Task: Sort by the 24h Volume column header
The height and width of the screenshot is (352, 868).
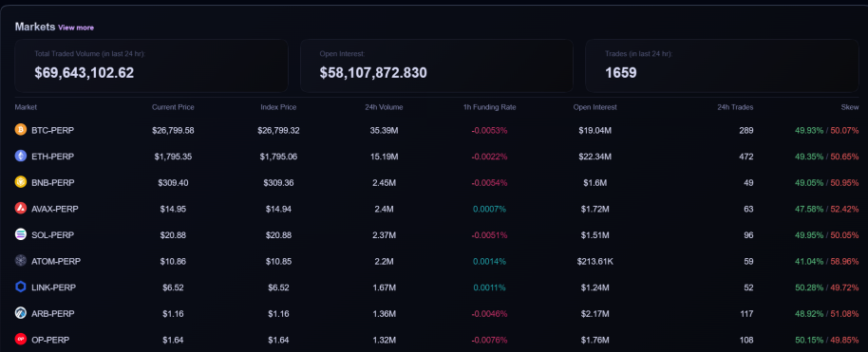Action: point(387,107)
